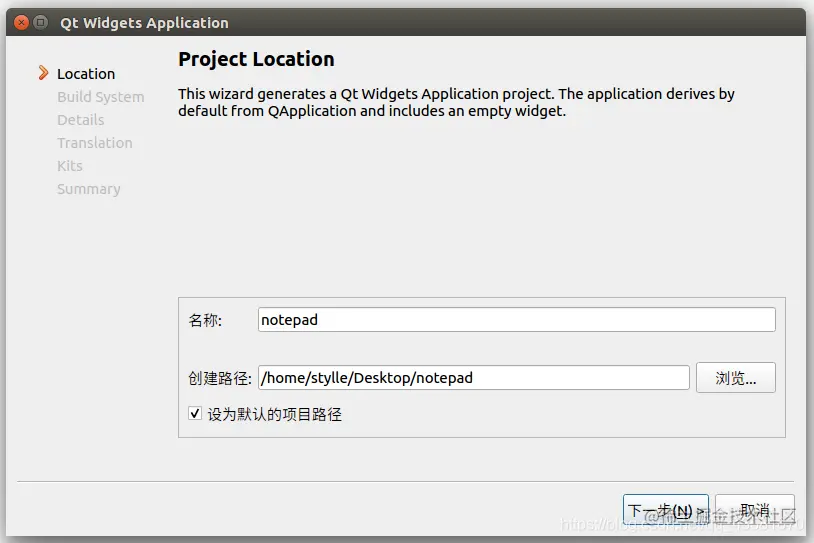
Task: Click the Project Location heading
Action: click(256, 59)
